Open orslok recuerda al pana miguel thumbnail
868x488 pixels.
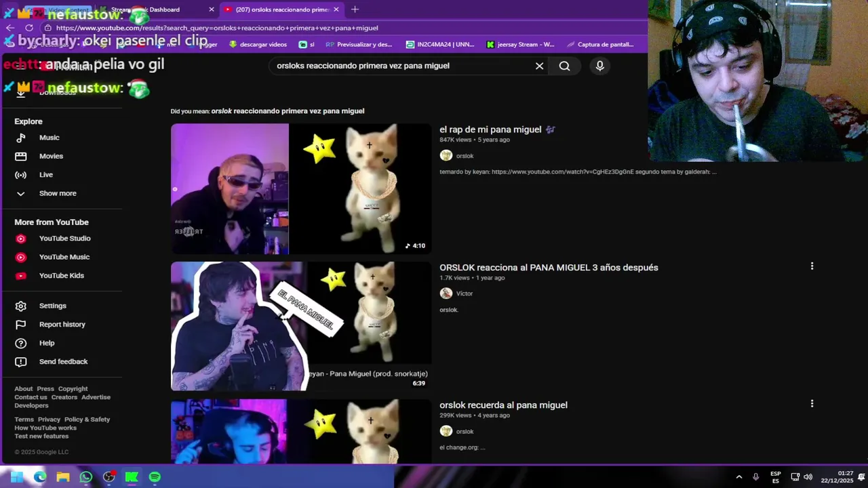[301, 431]
